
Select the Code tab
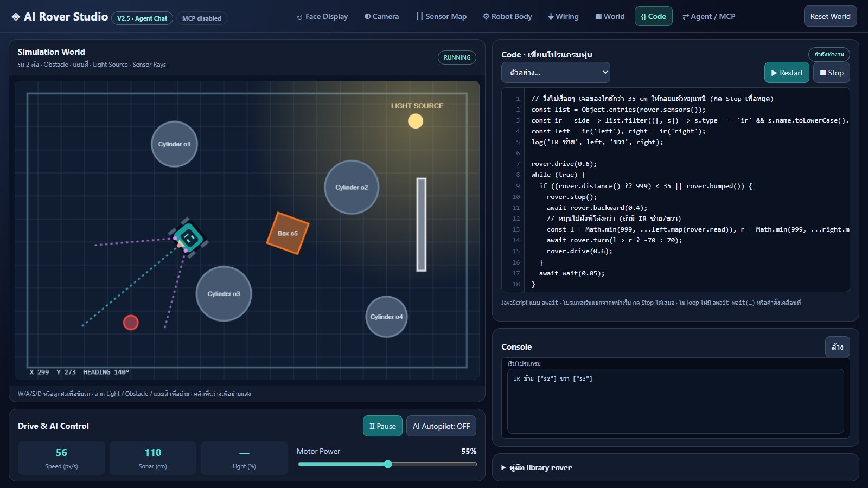[x=654, y=16]
